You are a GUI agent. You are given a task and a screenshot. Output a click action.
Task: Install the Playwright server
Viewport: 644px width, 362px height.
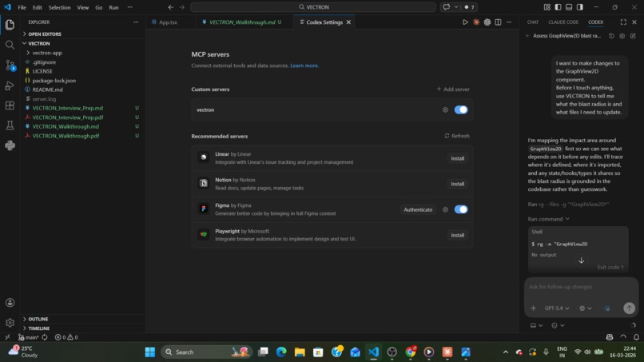click(x=457, y=236)
